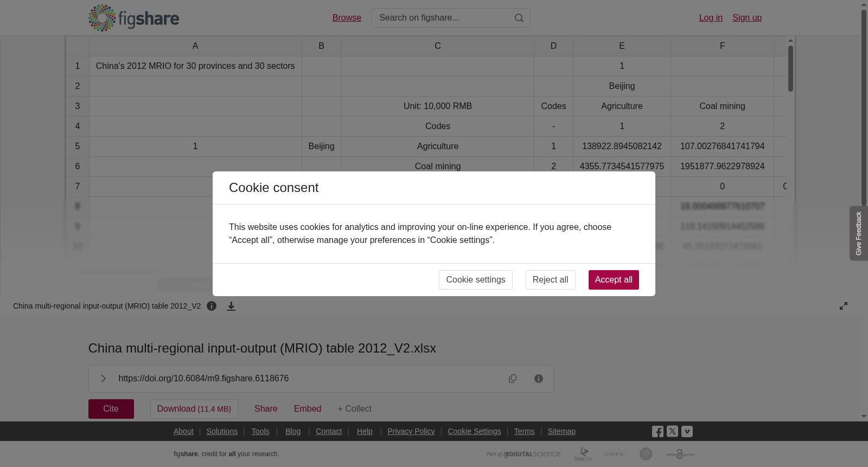Open the About footer link
This screenshot has height=467, width=868.
(x=183, y=431)
